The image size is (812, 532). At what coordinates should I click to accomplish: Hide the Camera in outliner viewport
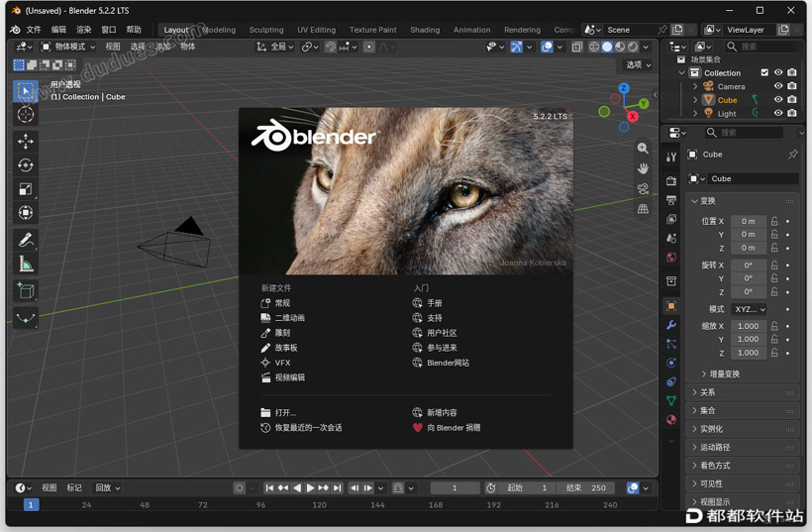(777, 86)
